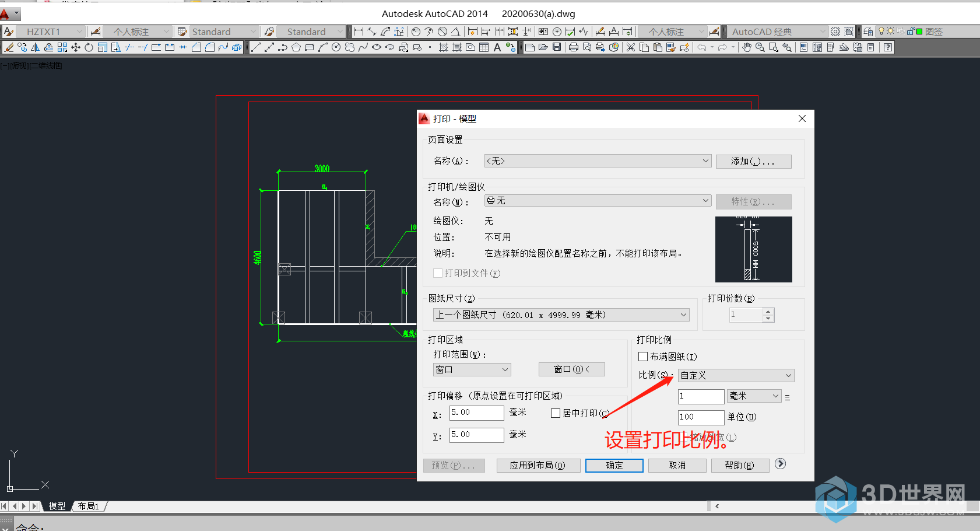Click the Plot printer icon in toolbar

(x=574, y=47)
